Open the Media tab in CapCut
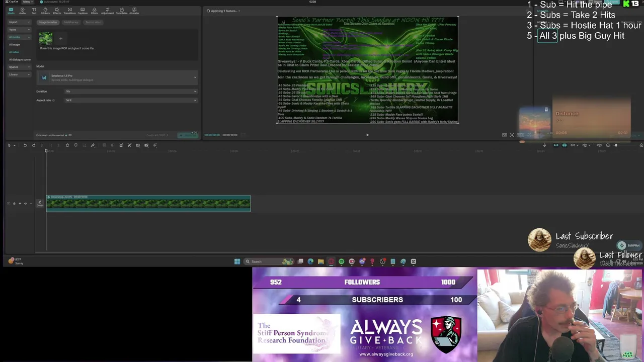Viewport: 644px width, 362px height. pyautogui.click(x=11, y=11)
